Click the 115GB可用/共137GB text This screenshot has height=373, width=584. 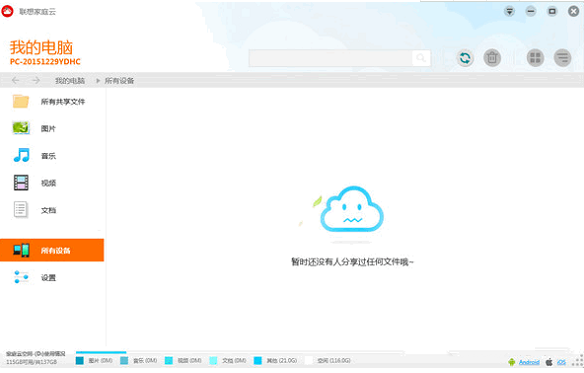click(32, 362)
